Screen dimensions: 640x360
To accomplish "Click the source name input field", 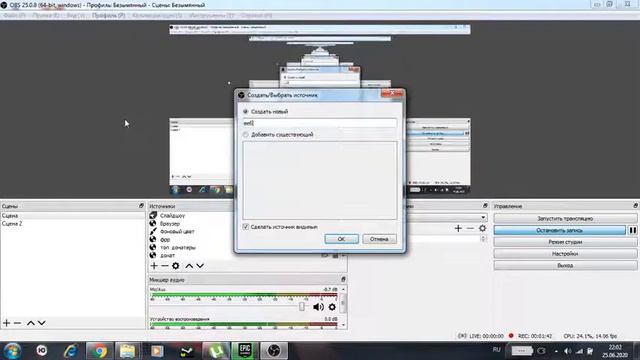I will (x=320, y=123).
